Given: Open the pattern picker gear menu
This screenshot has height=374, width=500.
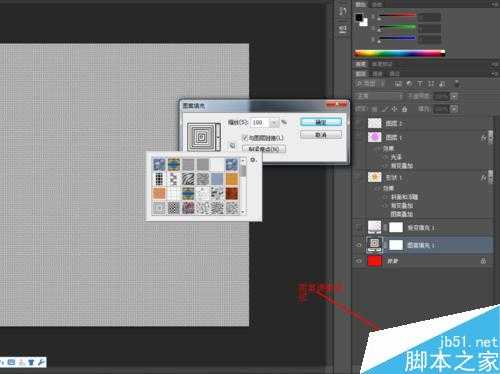Looking at the screenshot, I should (253, 160).
